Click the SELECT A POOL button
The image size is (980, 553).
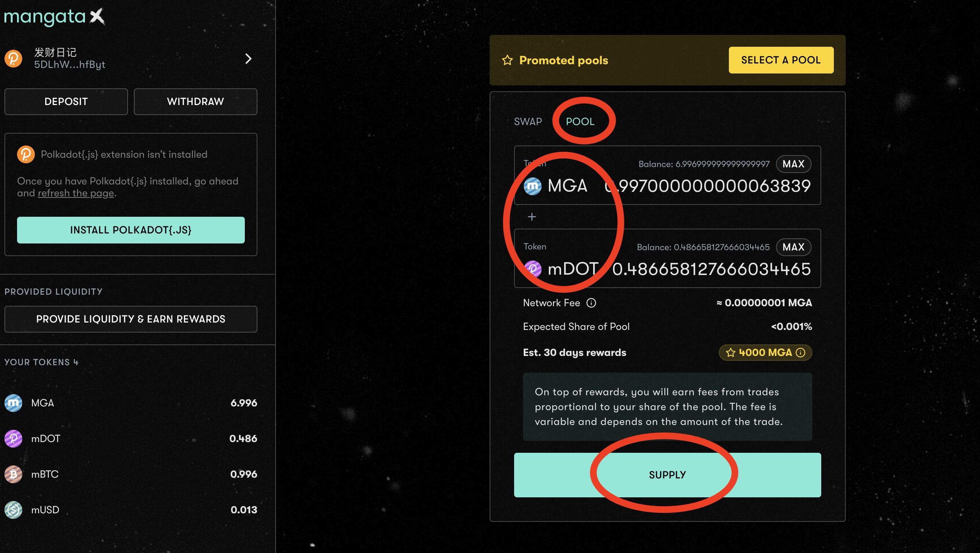click(781, 60)
